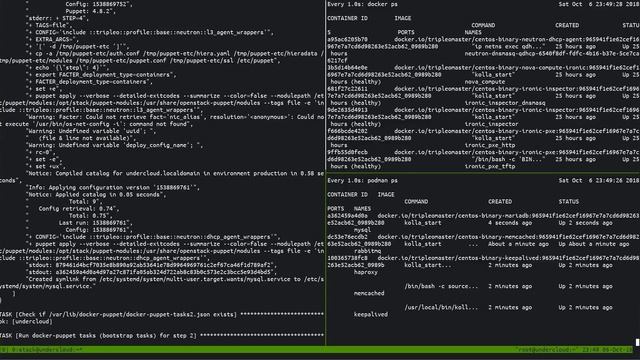Click the 'Created symlink from /etc/systemd' line
Image resolution: width=640 pixels, height=360 pixels.
175,279
